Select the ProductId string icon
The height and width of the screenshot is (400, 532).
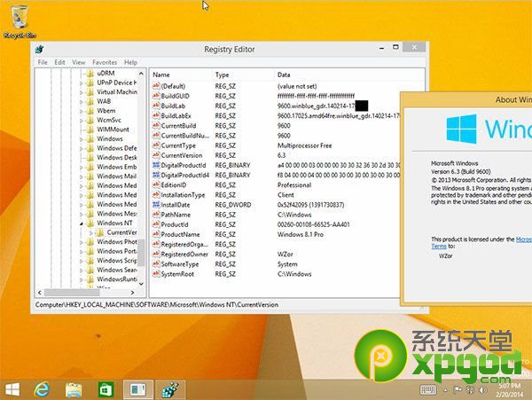[x=156, y=224]
